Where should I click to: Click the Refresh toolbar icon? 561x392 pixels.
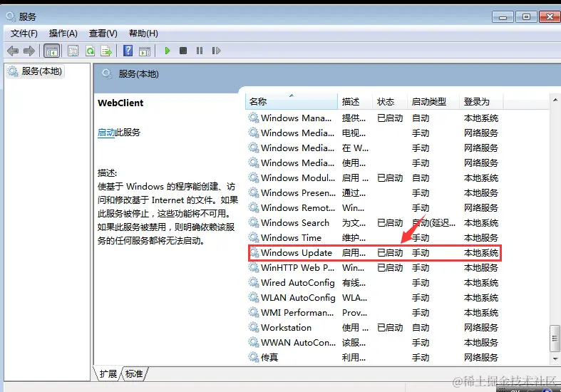(90, 51)
